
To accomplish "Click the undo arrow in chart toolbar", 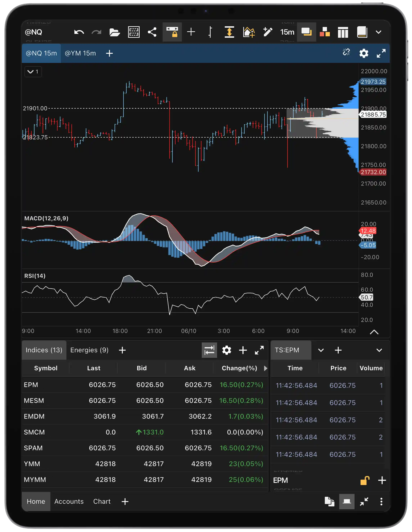I will coord(79,32).
